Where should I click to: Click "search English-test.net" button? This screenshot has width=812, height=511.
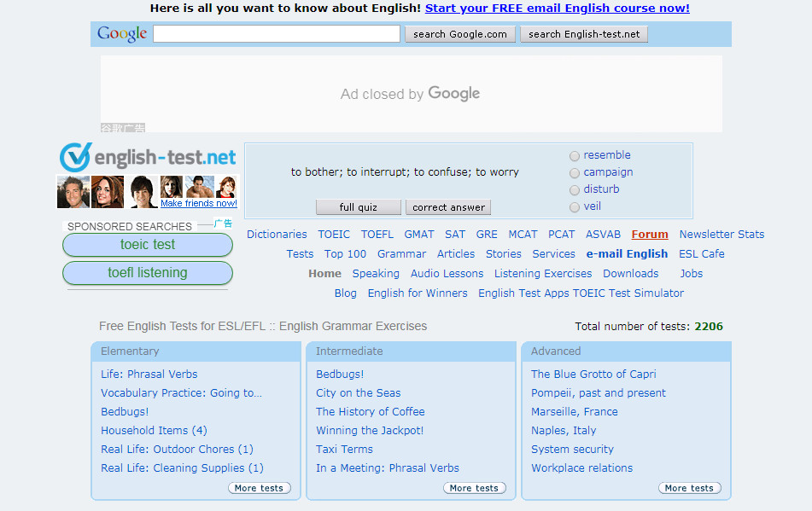[x=584, y=34]
